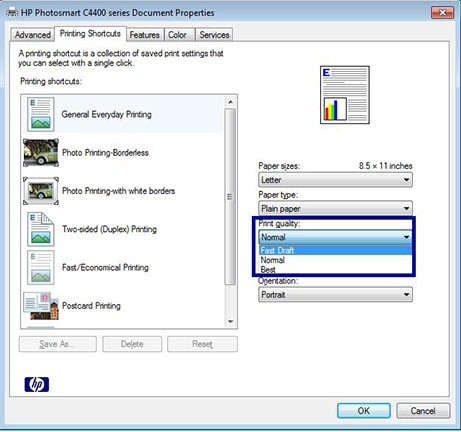This screenshot has width=461, height=432.
Task: Click the shortcuts list scroll up arrow
Action: point(230,102)
